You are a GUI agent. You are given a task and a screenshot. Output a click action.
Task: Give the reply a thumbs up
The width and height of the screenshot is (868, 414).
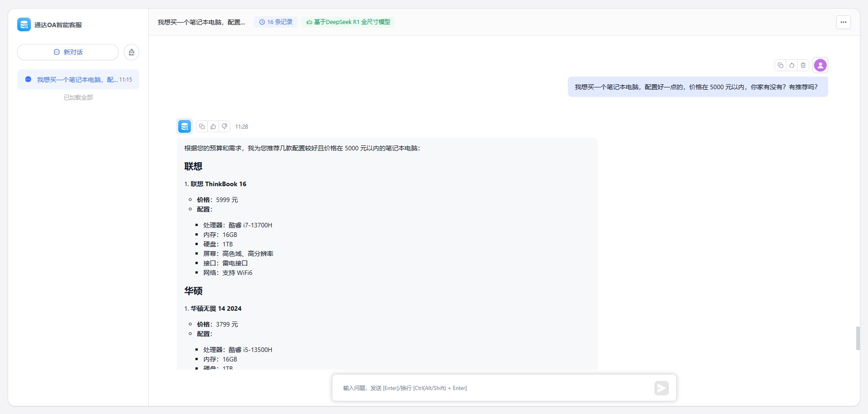pyautogui.click(x=213, y=126)
